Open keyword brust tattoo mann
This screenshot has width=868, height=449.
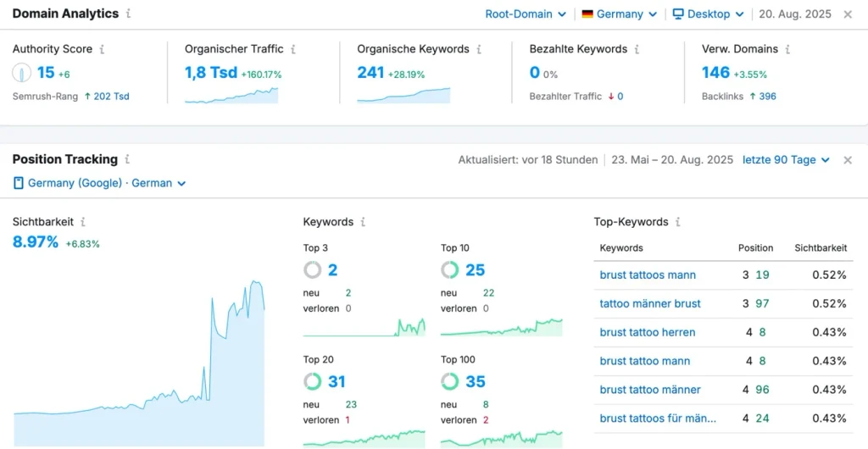coord(645,361)
